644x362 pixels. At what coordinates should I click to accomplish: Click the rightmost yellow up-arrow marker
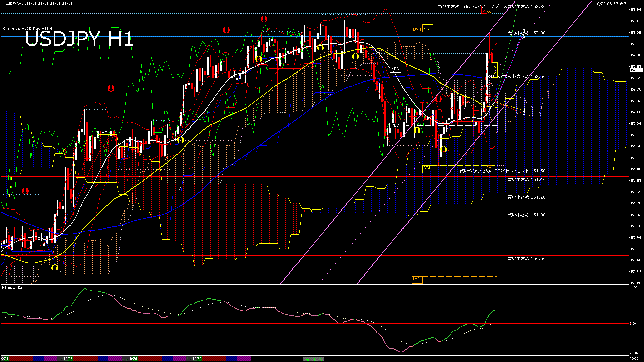pyautogui.click(x=444, y=149)
